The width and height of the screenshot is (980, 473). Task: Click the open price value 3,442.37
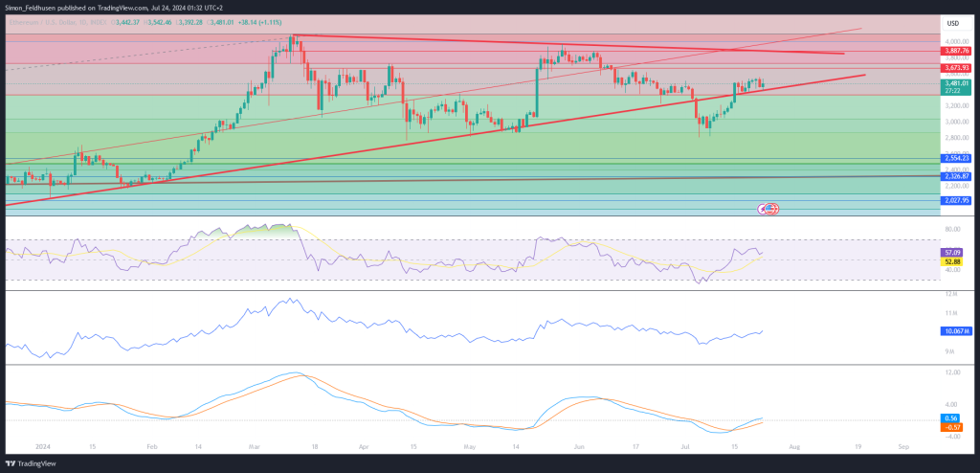pyautogui.click(x=129, y=23)
